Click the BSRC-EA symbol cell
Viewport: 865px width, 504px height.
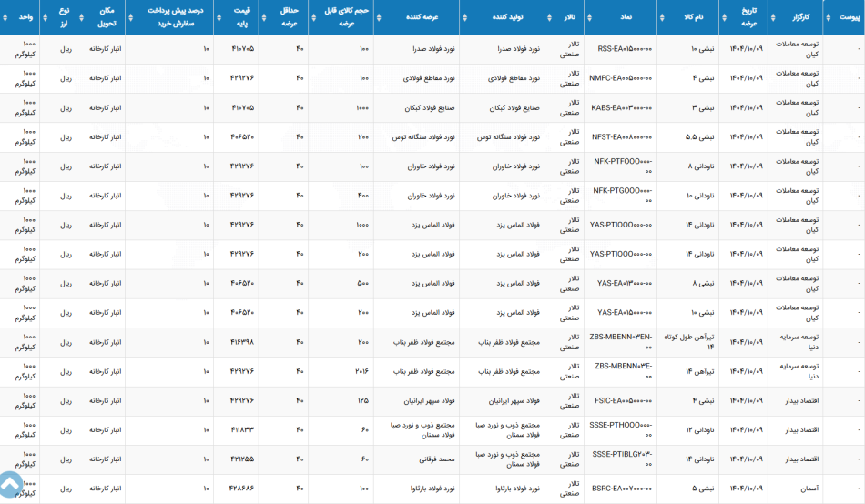pos(622,489)
